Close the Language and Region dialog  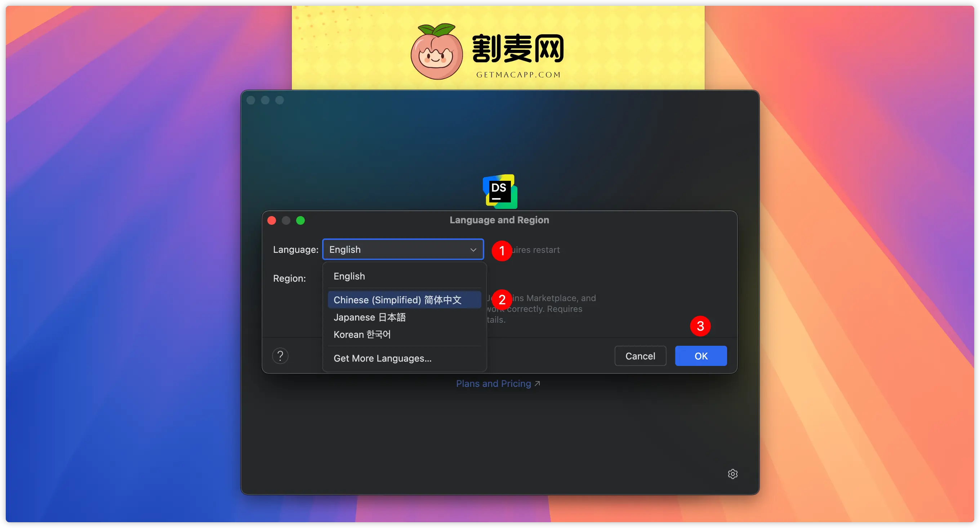coord(272,220)
